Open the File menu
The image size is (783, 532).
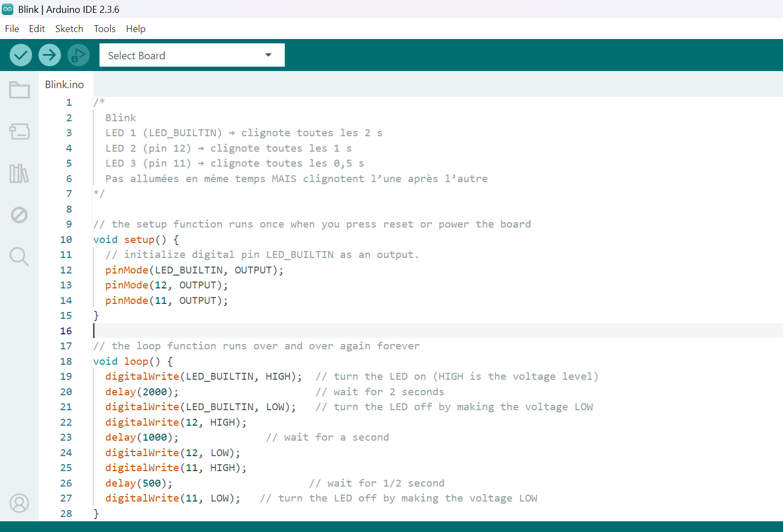12,29
